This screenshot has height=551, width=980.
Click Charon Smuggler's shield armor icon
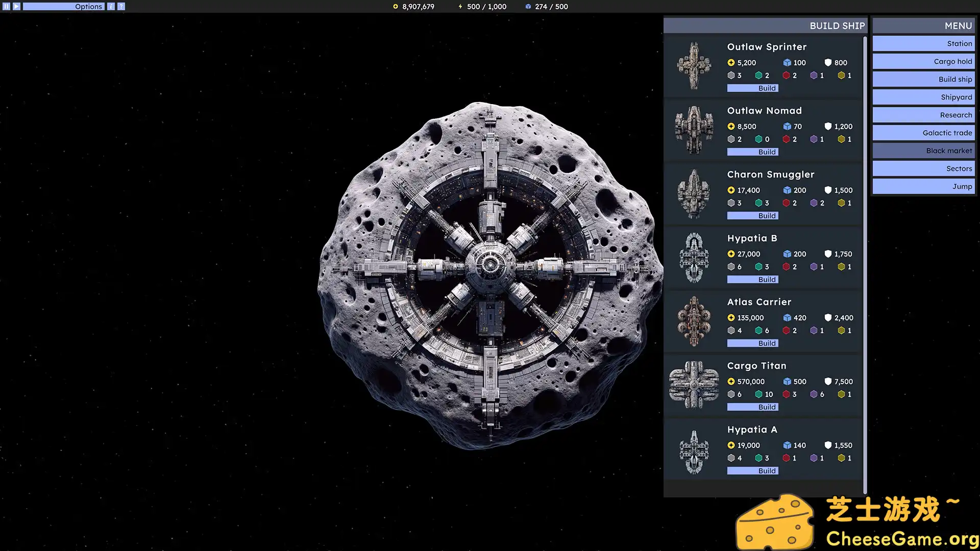tap(828, 190)
